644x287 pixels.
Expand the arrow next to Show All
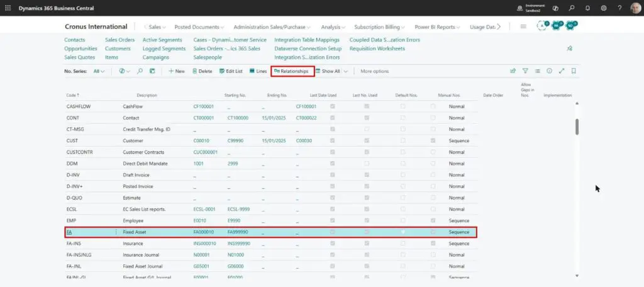pyautogui.click(x=346, y=71)
